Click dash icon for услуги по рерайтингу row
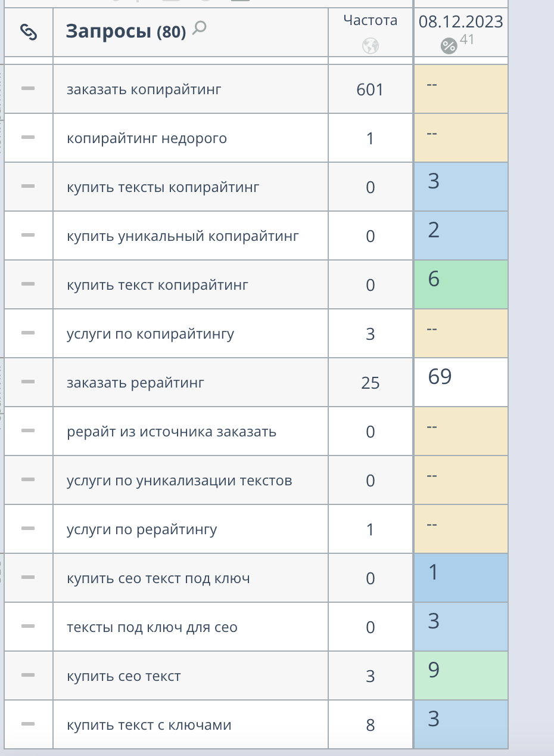This screenshot has width=554, height=756. click(x=28, y=528)
